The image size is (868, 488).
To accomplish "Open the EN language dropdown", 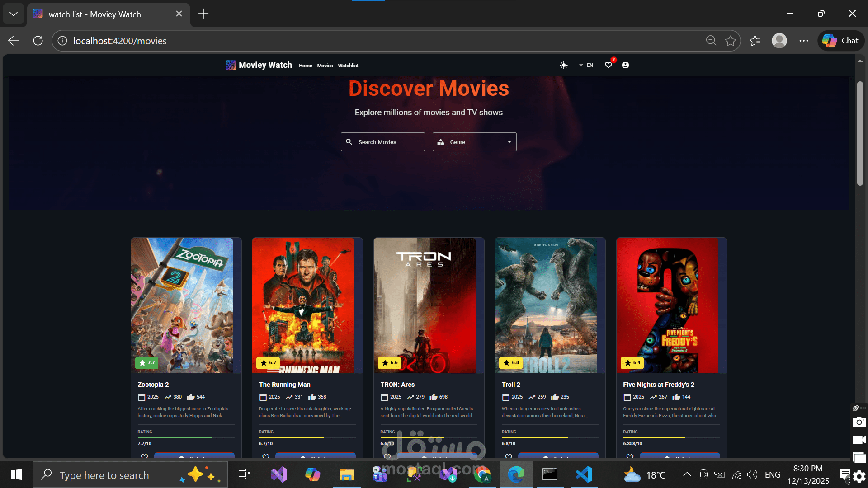I will pyautogui.click(x=586, y=65).
